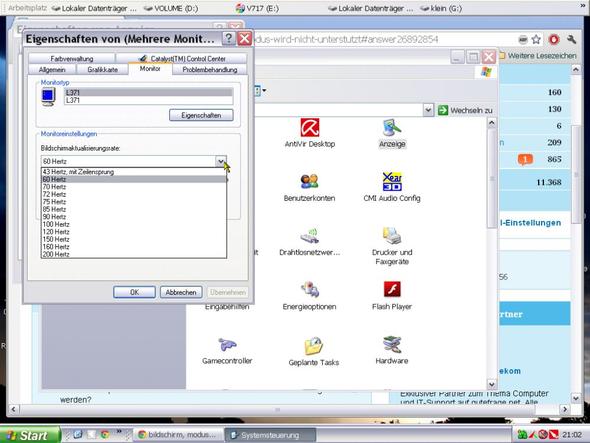Open the Energieoptionen icon
The height and width of the screenshot is (443, 590).
click(x=309, y=296)
